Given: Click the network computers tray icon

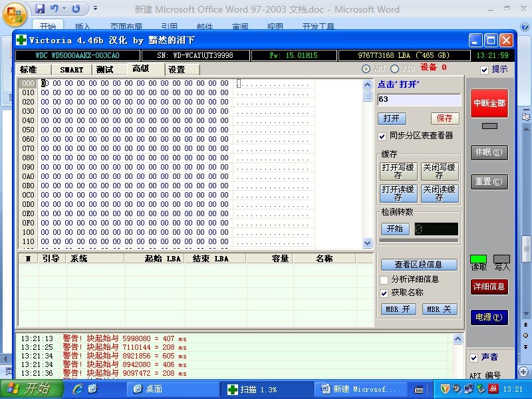Looking at the screenshot, I should (469, 389).
